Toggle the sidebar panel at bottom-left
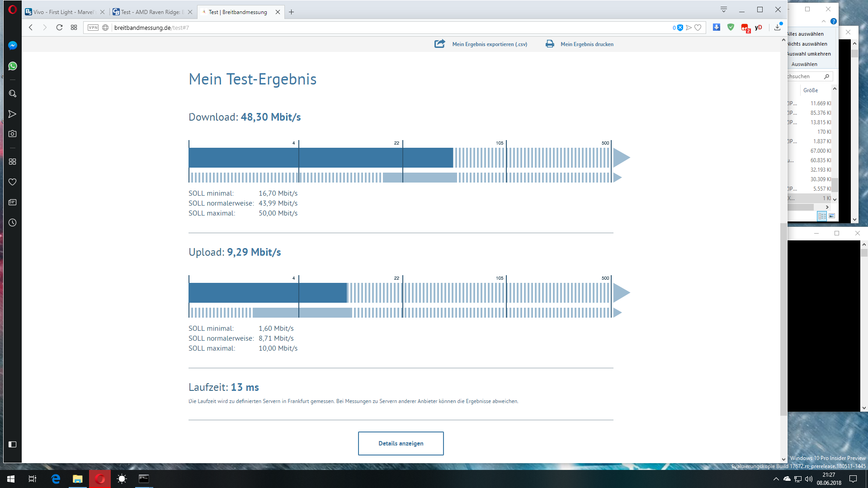This screenshot has width=868, height=488. pos(13,445)
